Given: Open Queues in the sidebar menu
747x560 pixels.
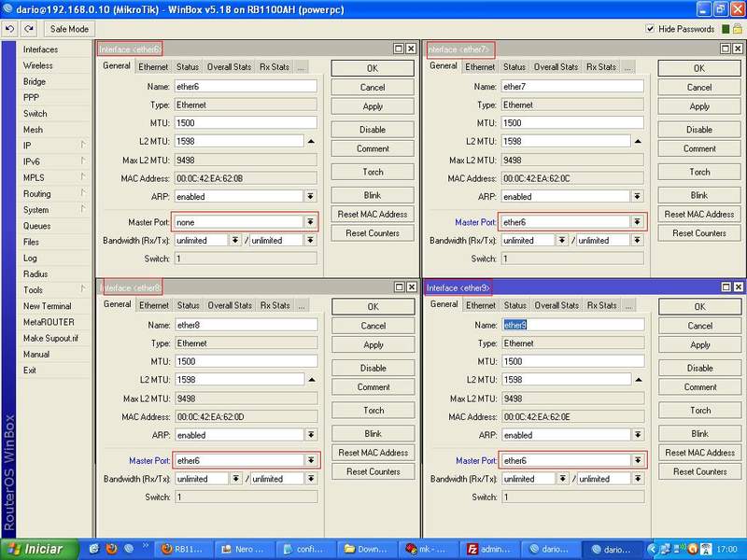Looking at the screenshot, I should click(x=36, y=226).
